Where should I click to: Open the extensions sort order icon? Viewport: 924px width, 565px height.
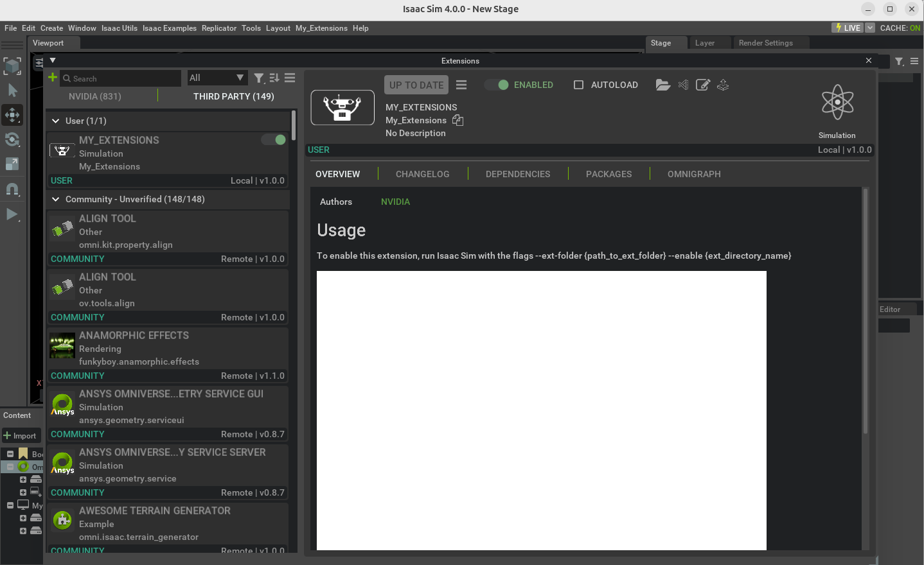pos(274,78)
